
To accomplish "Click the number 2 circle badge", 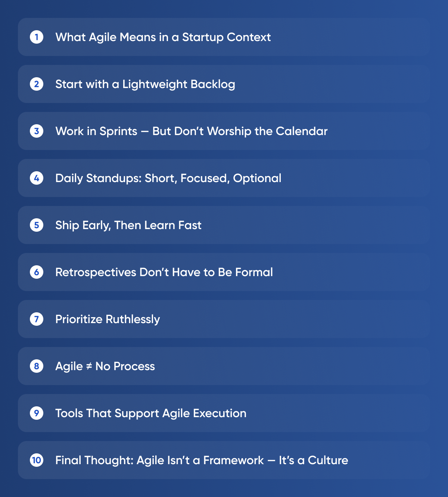I will 37,84.
